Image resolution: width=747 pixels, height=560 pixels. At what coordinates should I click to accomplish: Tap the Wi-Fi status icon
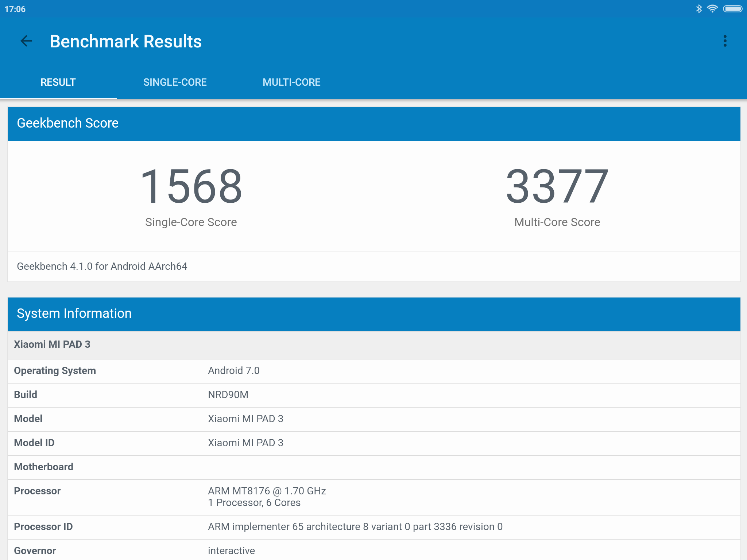(712, 9)
